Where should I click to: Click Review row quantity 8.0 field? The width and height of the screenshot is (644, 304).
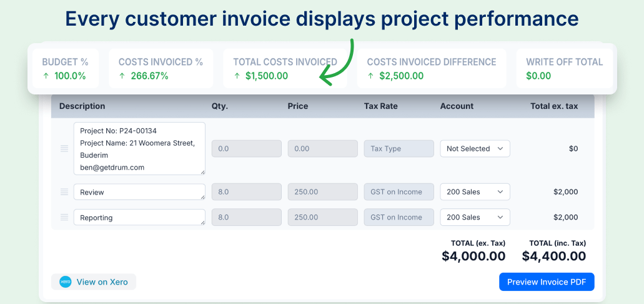(247, 191)
